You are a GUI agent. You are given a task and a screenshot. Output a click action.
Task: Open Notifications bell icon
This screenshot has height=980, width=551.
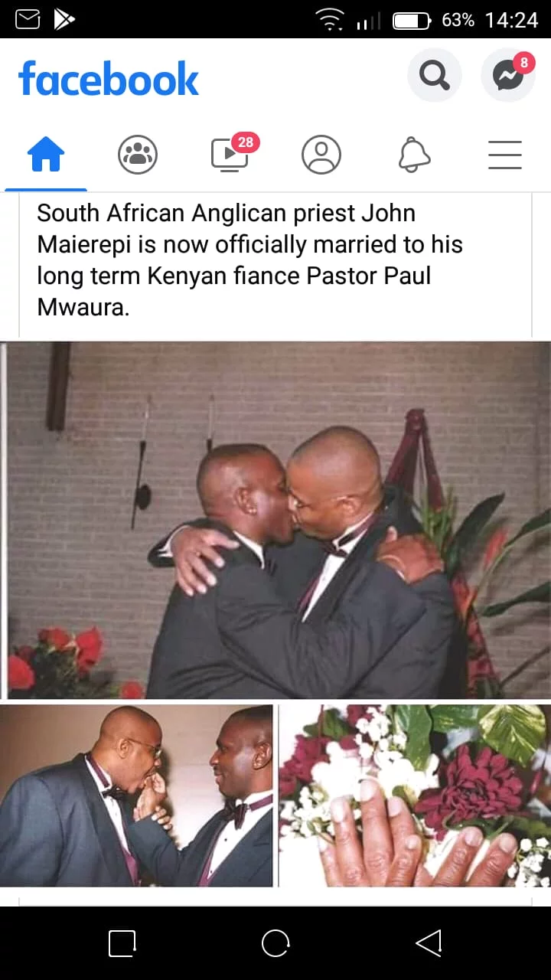(x=414, y=155)
